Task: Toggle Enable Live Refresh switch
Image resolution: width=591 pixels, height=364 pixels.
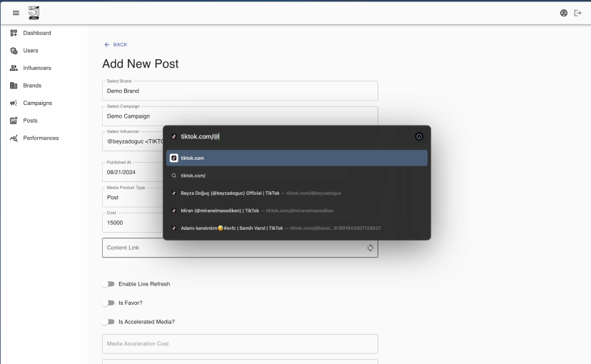Action: 108,284
